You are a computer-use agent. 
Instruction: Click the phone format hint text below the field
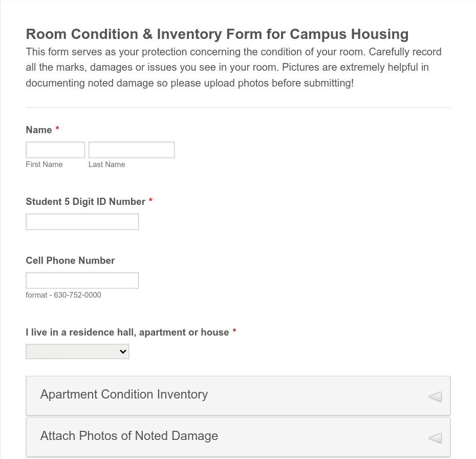point(63,295)
